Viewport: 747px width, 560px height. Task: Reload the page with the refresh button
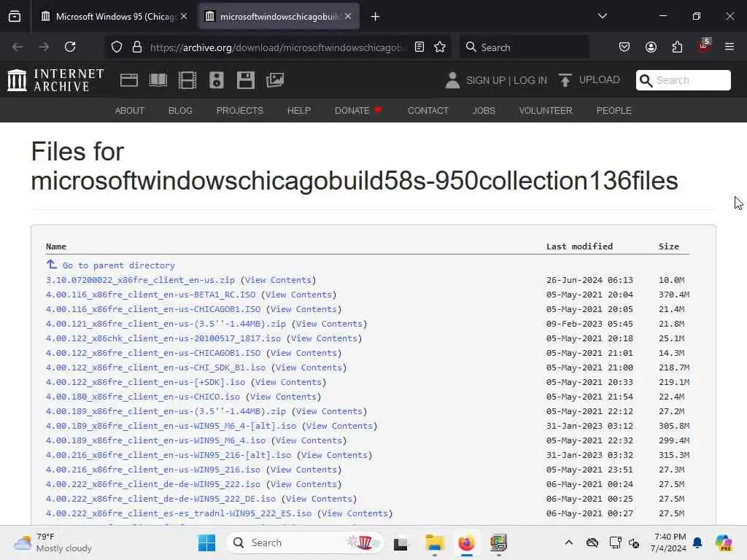click(x=70, y=47)
